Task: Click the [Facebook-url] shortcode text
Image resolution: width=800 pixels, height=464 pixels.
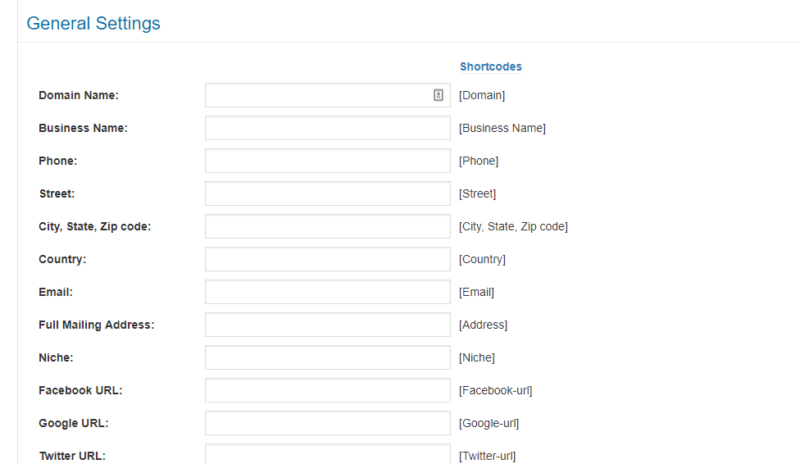Action: pos(495,390)
